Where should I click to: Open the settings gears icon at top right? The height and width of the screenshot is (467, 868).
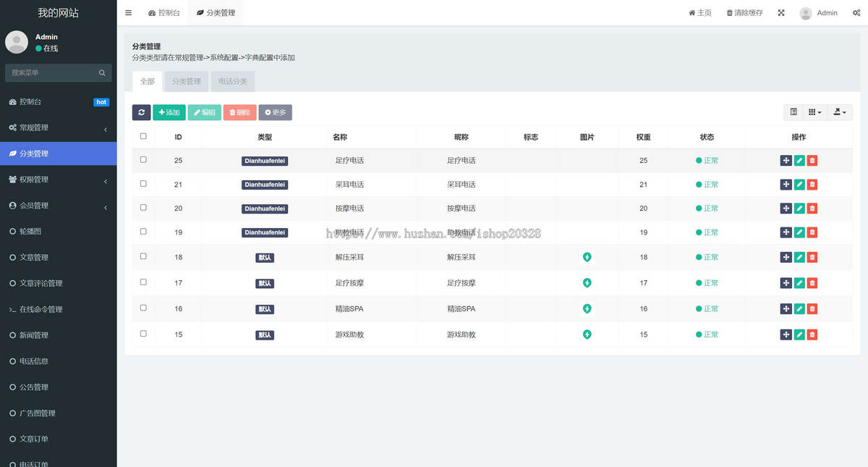[856, 13]
